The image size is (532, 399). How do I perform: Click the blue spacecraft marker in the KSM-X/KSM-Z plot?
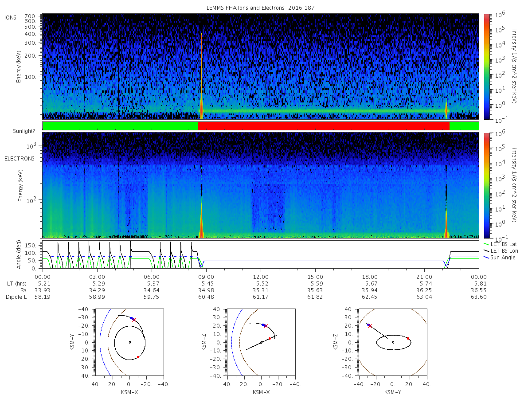coord(263,325)
